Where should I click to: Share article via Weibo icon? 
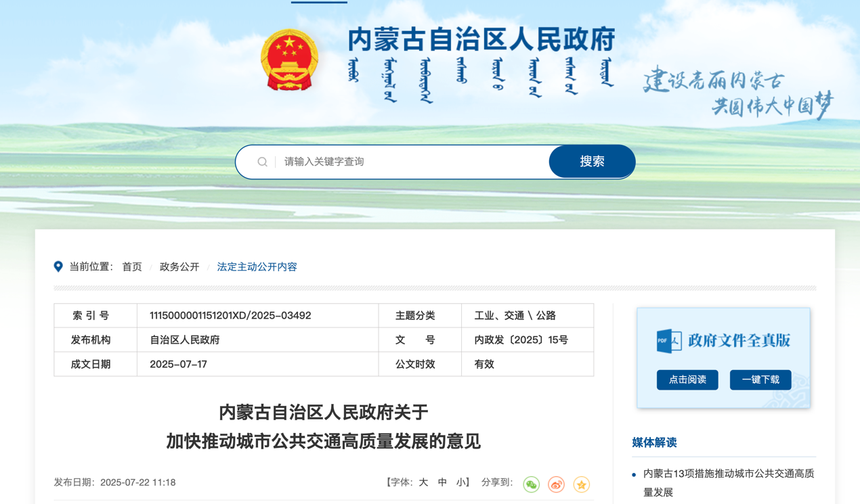click(x=556, y=484)
